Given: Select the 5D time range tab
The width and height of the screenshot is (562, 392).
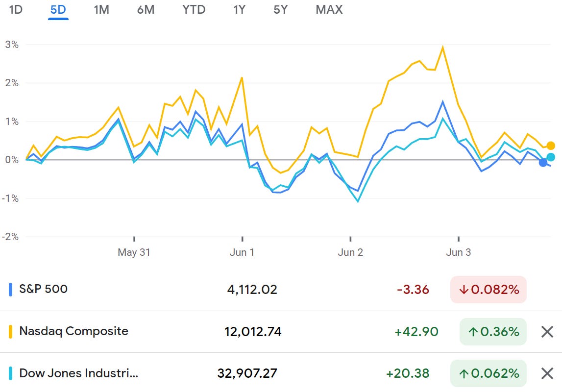Looking at the screenshot, I should click(x=58, y=9).
